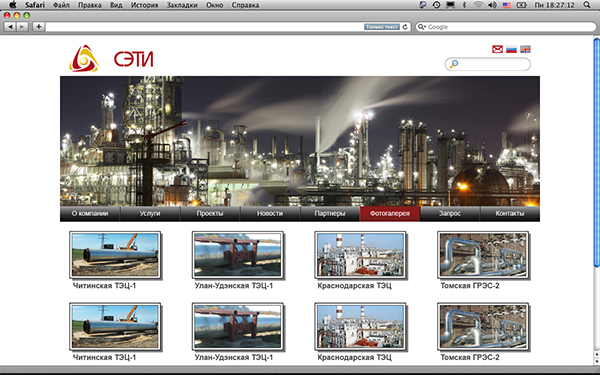Open the 'Вид' menu

pos(116,5)
